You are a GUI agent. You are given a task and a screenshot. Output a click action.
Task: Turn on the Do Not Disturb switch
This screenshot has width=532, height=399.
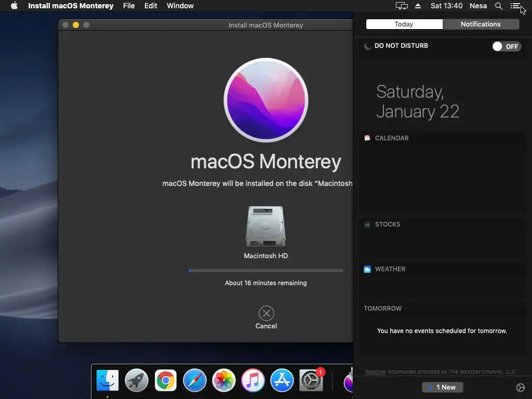click(x=507, y=46)
